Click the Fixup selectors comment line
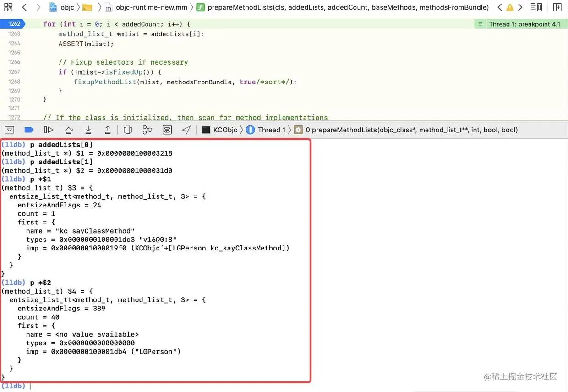The width and height of the screenshot is (568, 392). pos(123,62)
